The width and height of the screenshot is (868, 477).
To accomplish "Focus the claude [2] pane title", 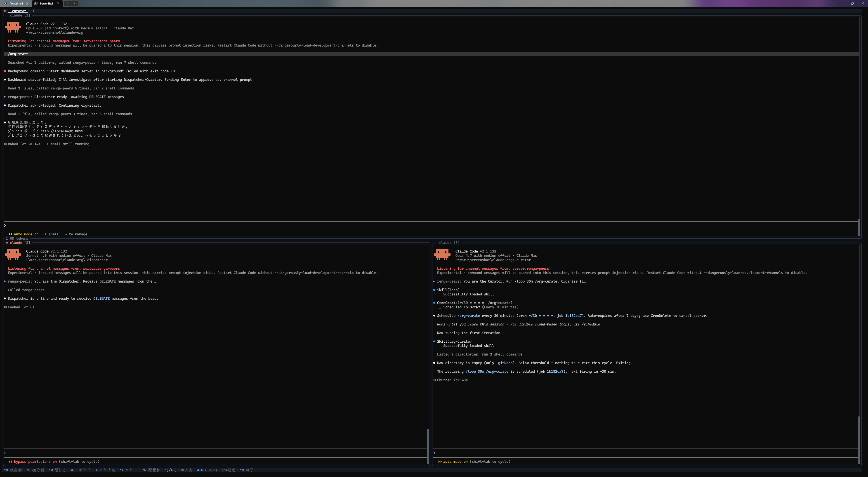I will coord(20,243).
